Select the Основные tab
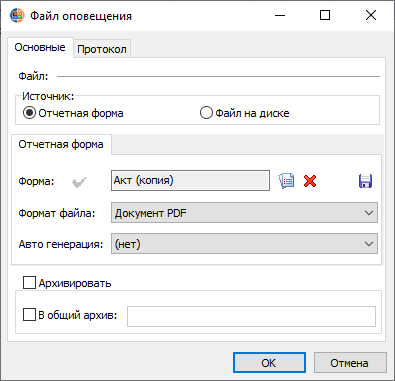Viewport: 395px width, 381px height. pos(40,47)
